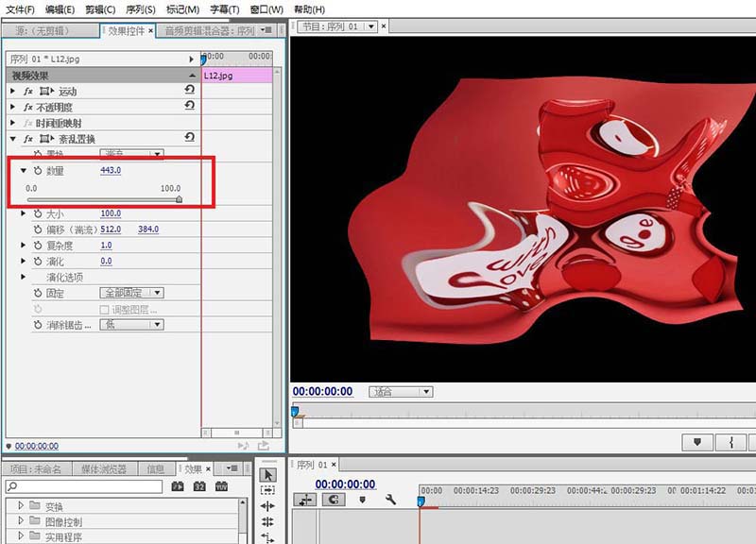
Task: Click the stopwatch icon beside 消除锯齿
Action: (38, 325)
